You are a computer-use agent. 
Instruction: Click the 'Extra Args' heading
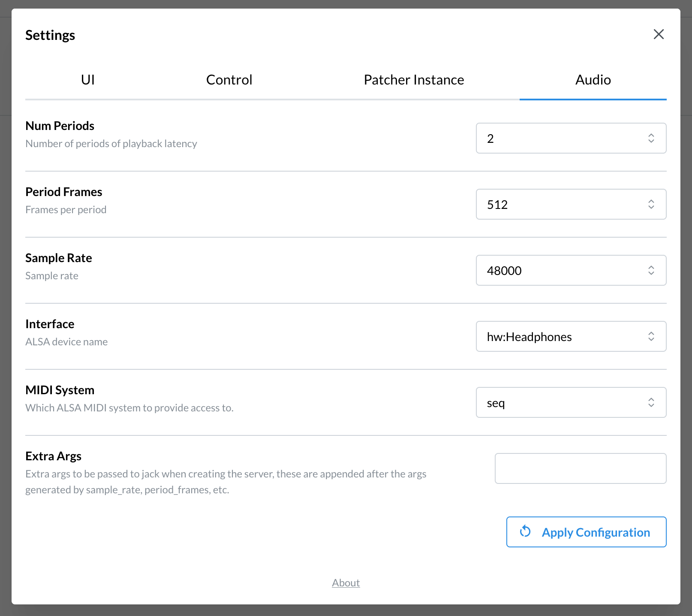[x=53, y=456]
